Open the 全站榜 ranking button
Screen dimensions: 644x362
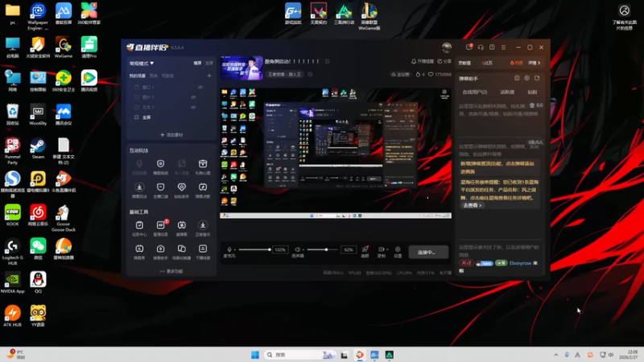tap(400, 74)
